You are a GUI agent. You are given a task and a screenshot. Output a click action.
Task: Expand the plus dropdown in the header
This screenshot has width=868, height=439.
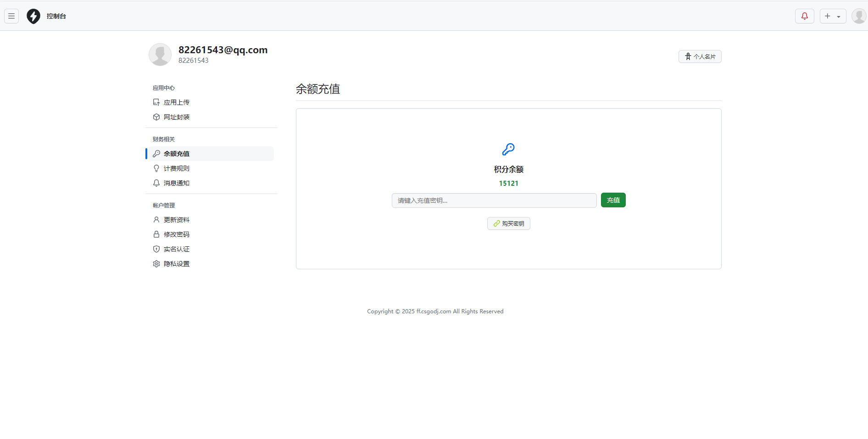832,16
